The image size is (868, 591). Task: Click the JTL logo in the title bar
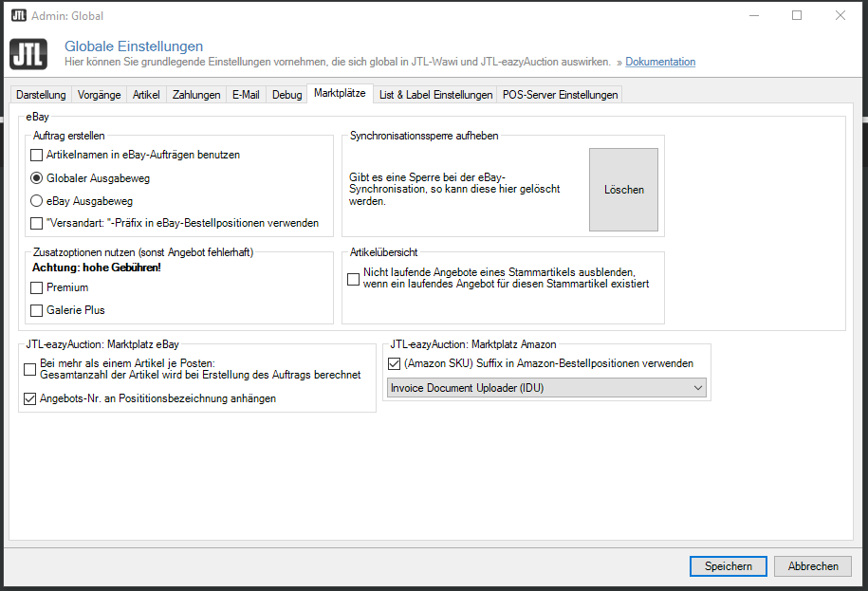tap(17, 15)
